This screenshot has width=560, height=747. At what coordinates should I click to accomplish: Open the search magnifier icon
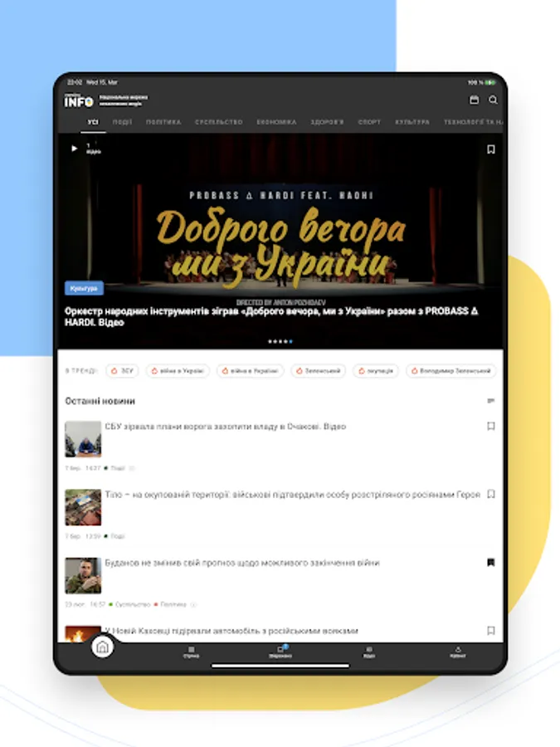pos(493,100)
